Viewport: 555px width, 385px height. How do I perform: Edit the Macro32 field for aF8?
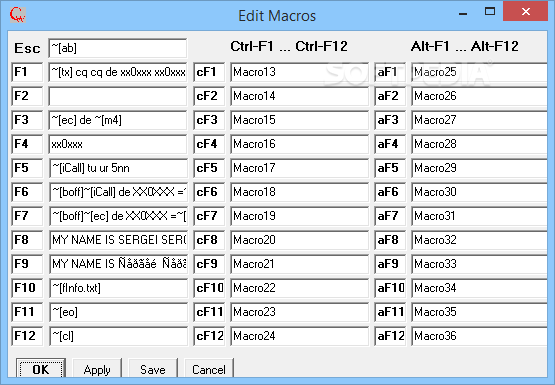point(479,240)
